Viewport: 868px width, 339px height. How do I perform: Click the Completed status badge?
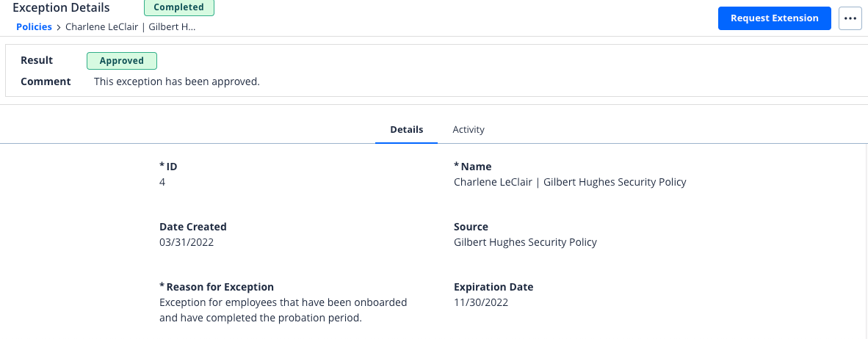coord(178,7)
